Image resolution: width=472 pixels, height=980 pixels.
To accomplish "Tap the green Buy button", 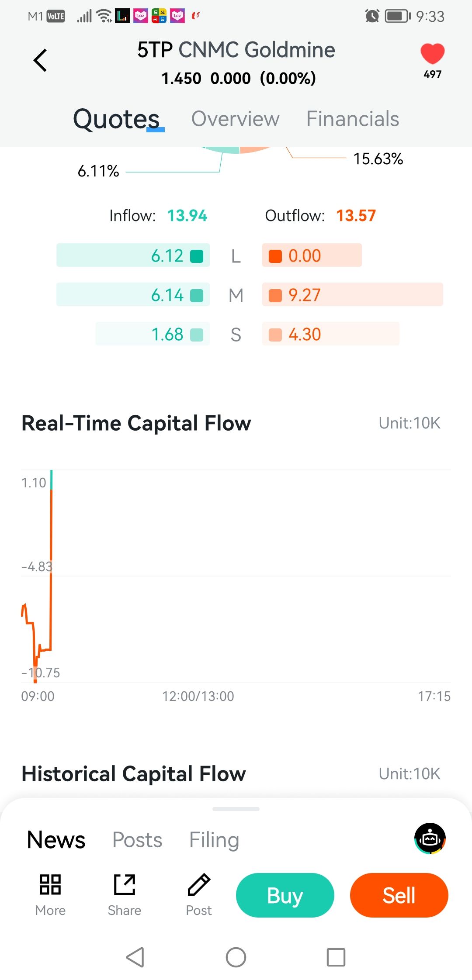I will tap(285, 895).
